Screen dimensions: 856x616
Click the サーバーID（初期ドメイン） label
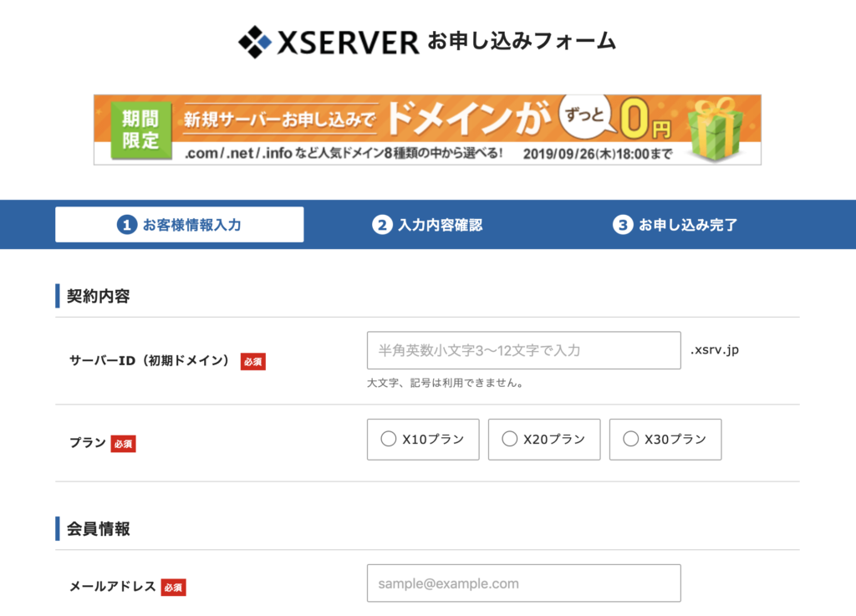[x=150, y=360]
